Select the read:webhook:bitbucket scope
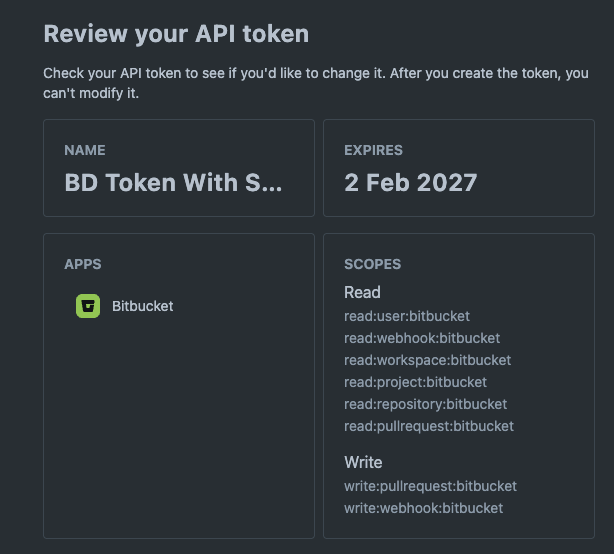 click(x=421, y=338)
